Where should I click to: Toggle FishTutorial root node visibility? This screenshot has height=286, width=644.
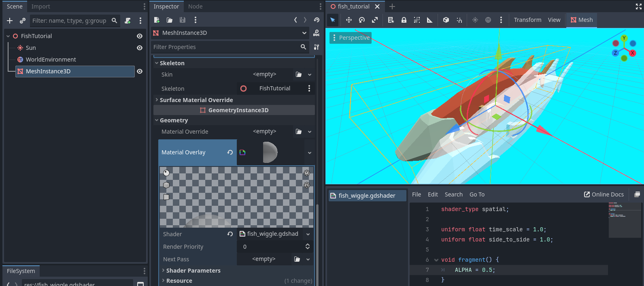click(140, 36)
